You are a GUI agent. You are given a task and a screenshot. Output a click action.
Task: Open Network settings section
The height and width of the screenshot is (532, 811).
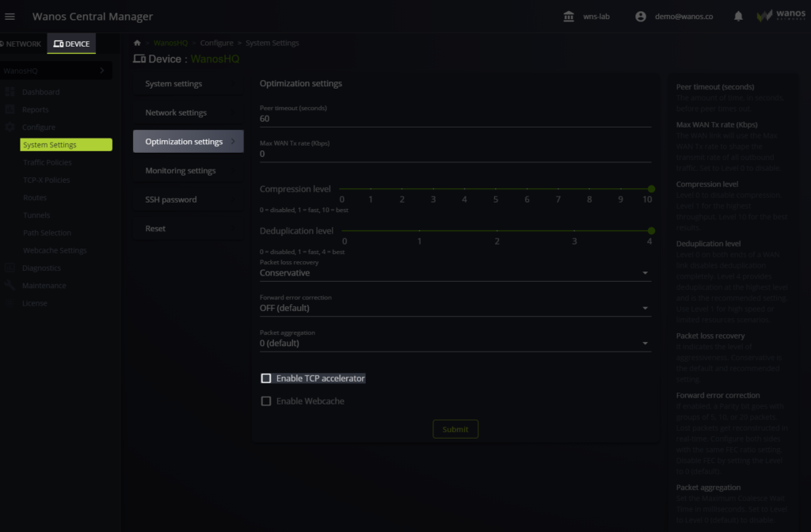pos(176,113)
